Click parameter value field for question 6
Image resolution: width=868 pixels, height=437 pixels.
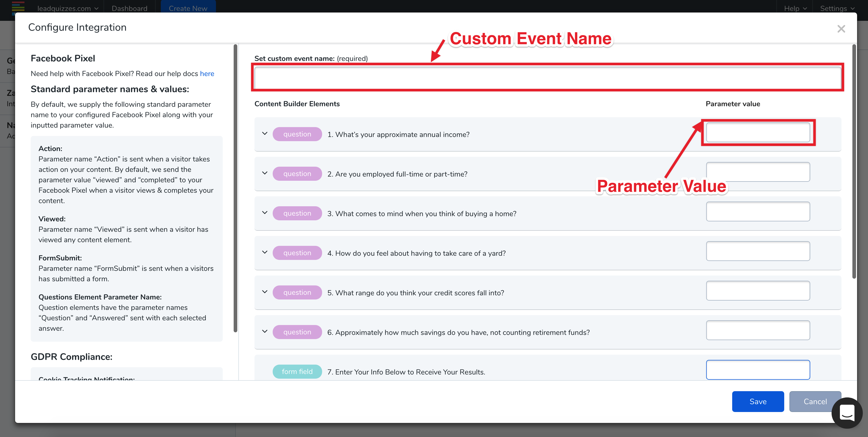[758, 330]
